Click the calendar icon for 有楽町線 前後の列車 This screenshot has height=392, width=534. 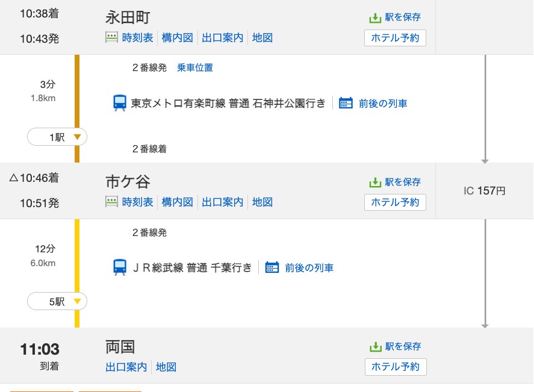point(346,103)
